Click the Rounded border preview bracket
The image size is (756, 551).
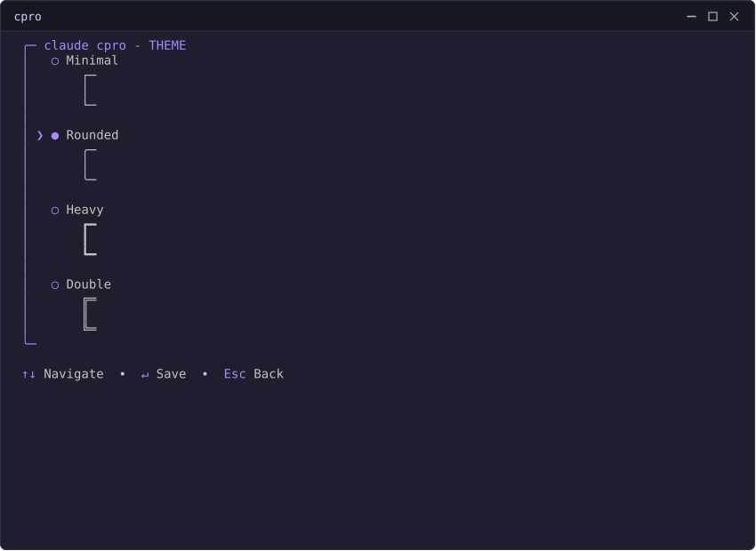90,164
